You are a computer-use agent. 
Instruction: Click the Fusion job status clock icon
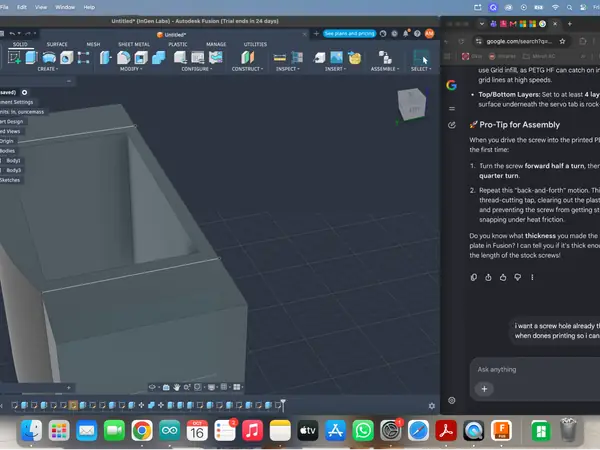(395, 34)
